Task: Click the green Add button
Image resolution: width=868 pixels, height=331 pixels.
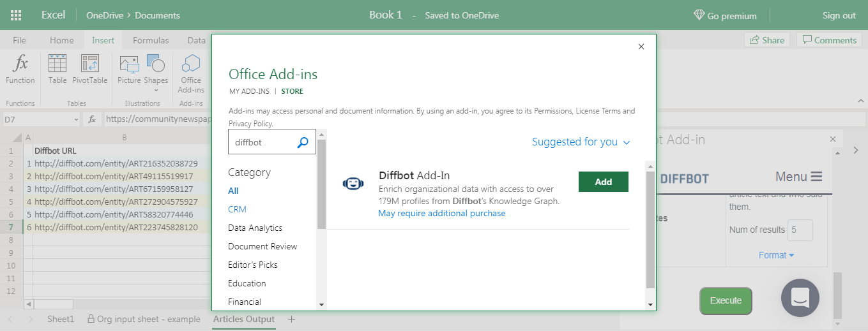Action: (x=603, y=182)
